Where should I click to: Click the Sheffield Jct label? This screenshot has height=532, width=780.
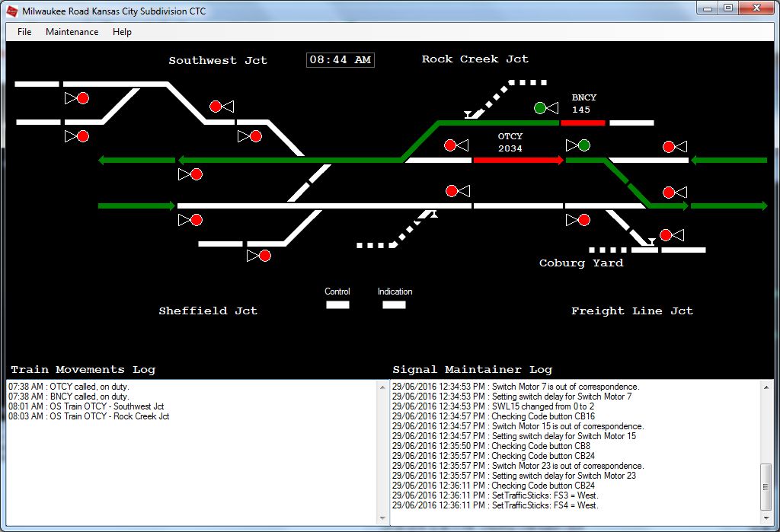point(208,311)
